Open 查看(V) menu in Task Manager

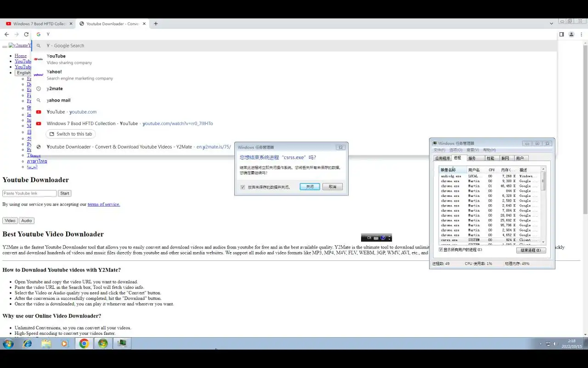coord(473,150)
